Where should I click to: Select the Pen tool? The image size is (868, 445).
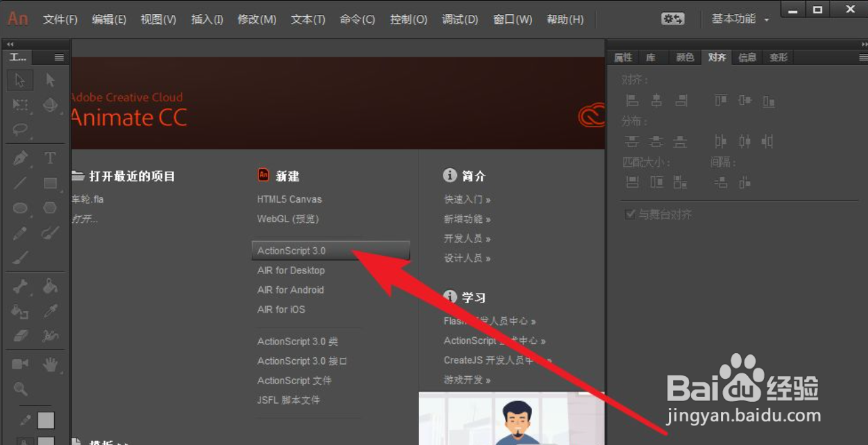pos(20,157)
